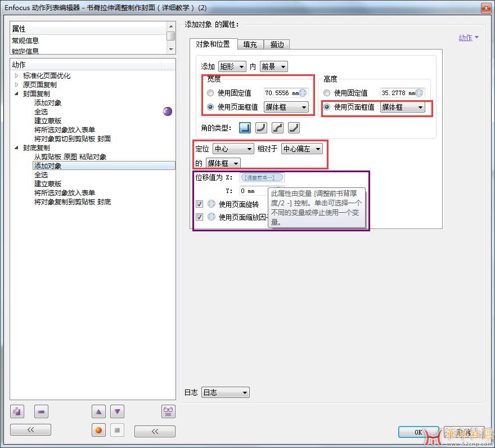Open the height 媒体框 page box dropdown

coord(403,107)
